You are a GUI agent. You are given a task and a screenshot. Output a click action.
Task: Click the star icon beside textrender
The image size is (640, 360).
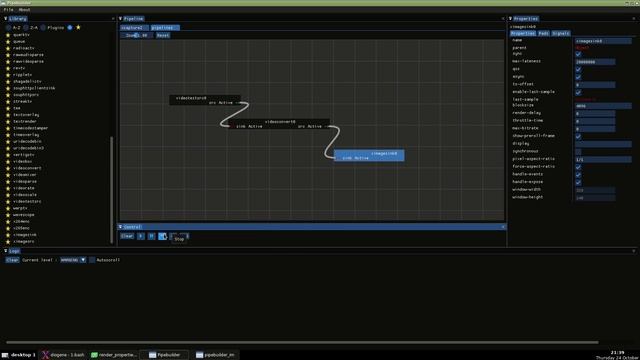[8, 122]
